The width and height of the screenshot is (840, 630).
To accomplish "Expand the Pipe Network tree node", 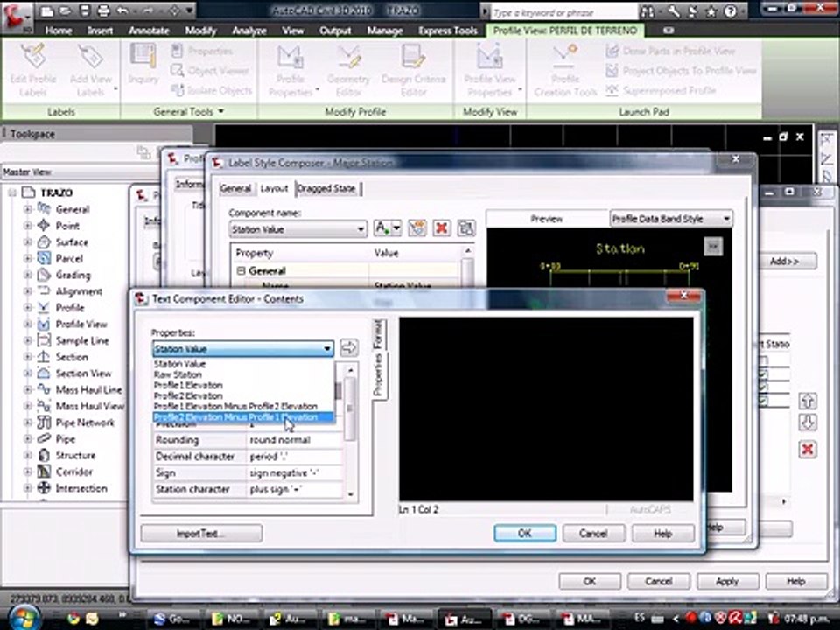I will click(27, 423).
